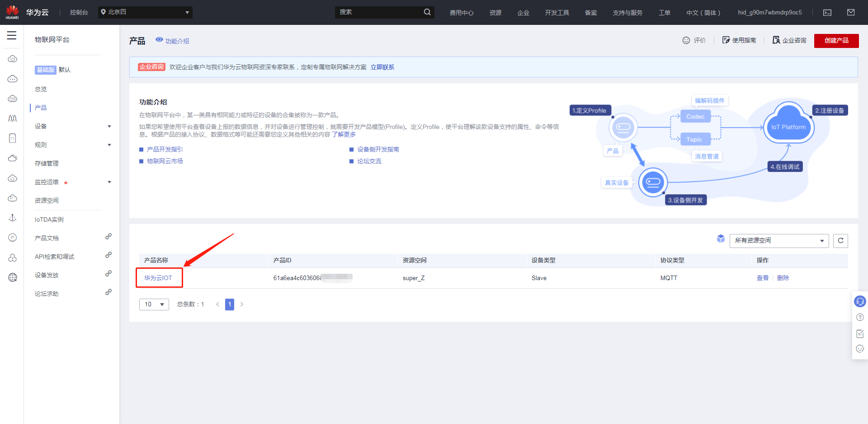Open the hamburger menu in sidebar
Image resolution: width=868 pixels, height=424 pixels.
(12, 35)
